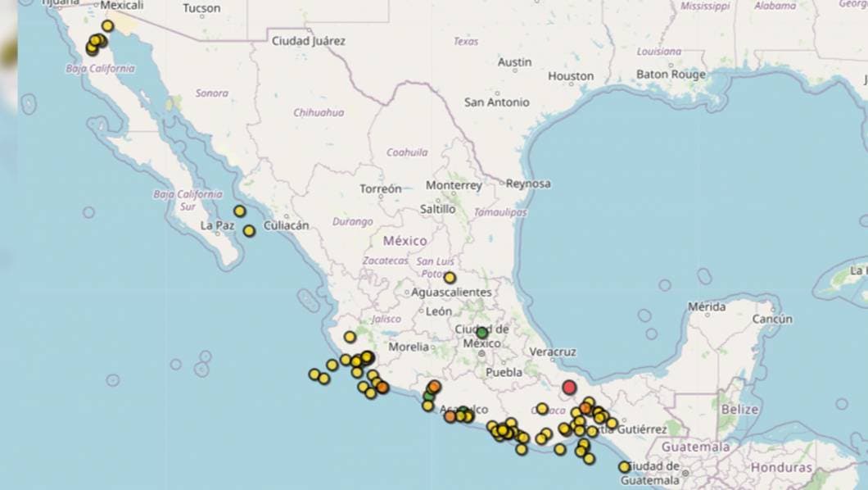The width and height of the screenshot is (868, 490).
Task: Select the yellow marker left of Culiacán label
Action: click(x=249, y=231)
